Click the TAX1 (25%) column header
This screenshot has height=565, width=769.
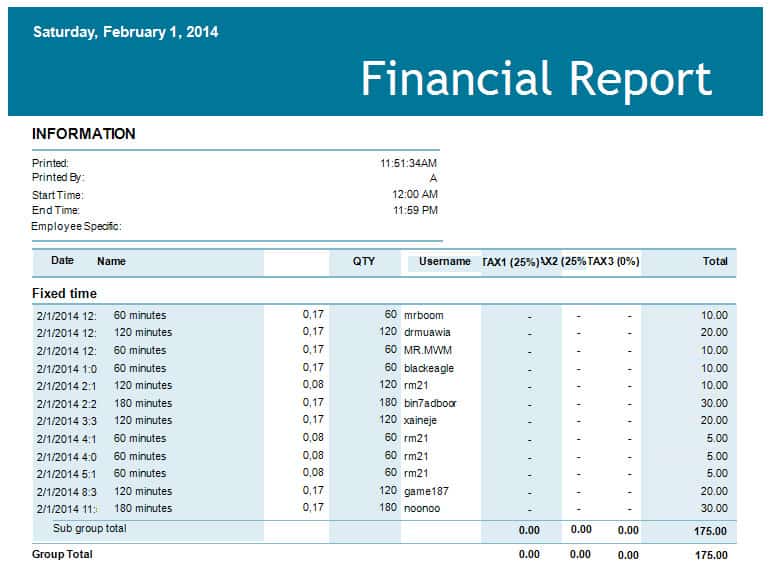[x=511, y=262]
